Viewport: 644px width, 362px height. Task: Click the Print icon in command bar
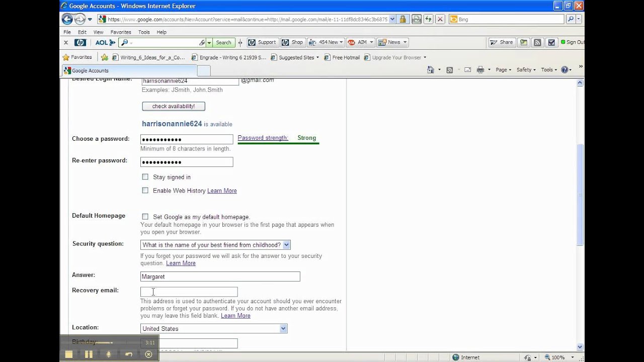point(480,70)
